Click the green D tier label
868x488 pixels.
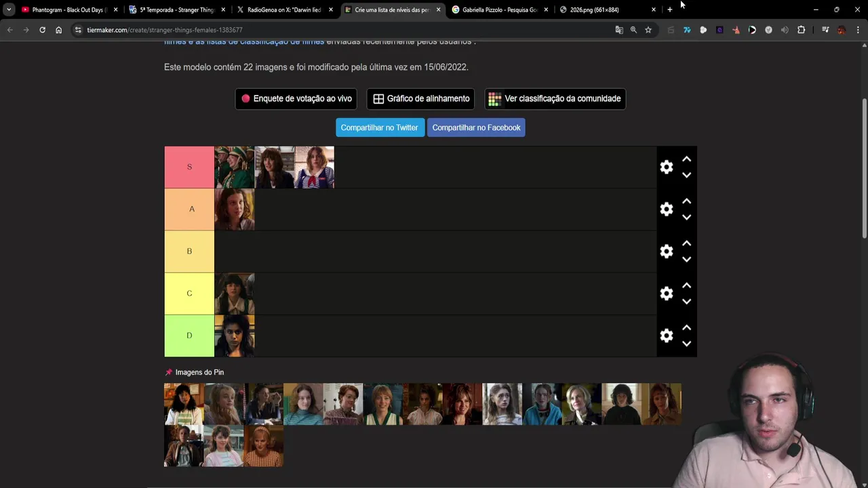tap(189, 335)
